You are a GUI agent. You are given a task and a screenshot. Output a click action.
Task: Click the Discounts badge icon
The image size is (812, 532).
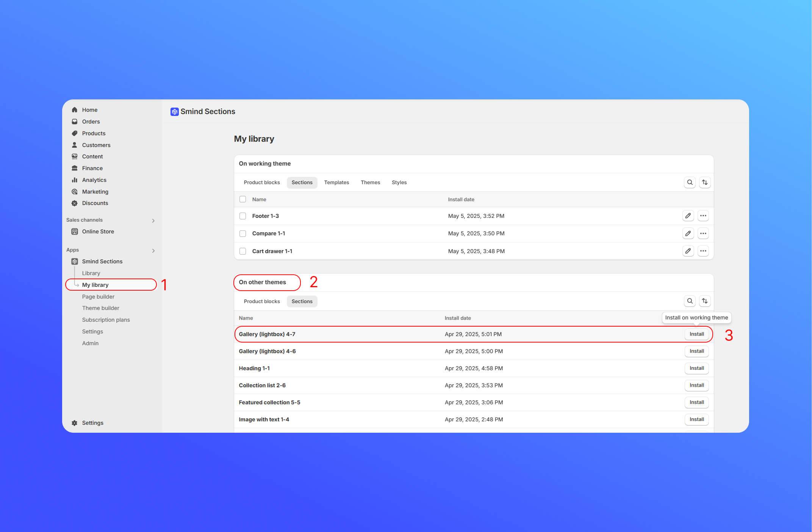[x=75, y=203]
